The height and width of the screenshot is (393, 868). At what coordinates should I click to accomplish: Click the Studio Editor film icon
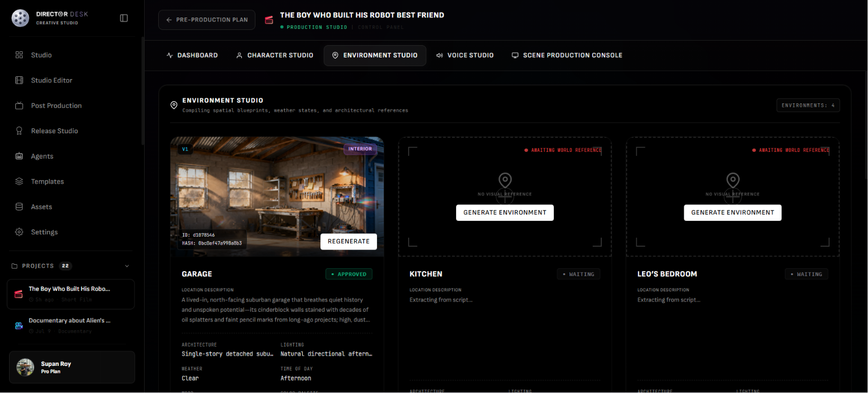click(x=19, y=80)
